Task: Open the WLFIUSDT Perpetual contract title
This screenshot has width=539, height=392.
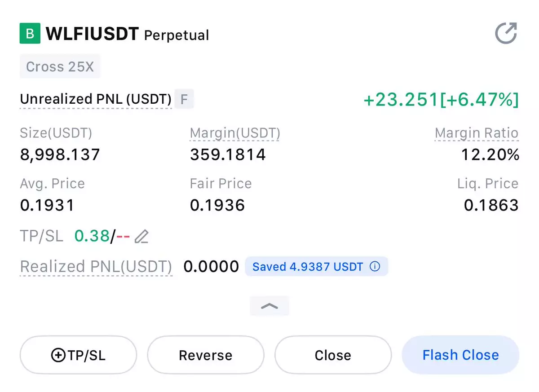Action: (128, 34)
